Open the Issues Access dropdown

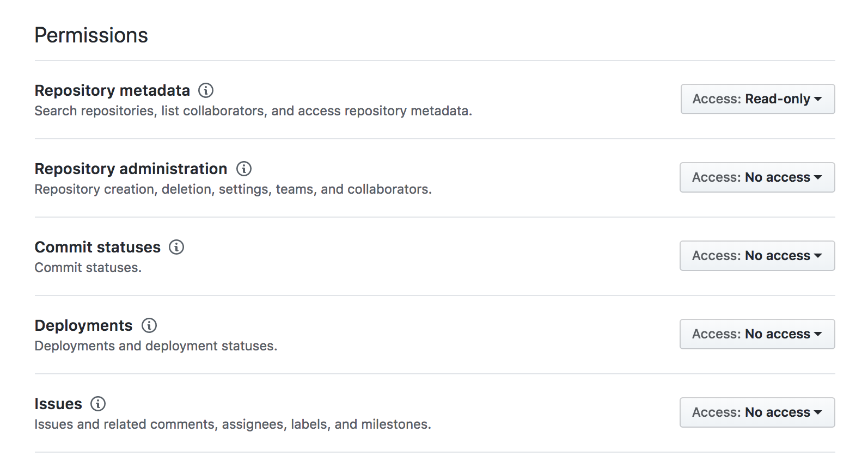tap(757, 412)
